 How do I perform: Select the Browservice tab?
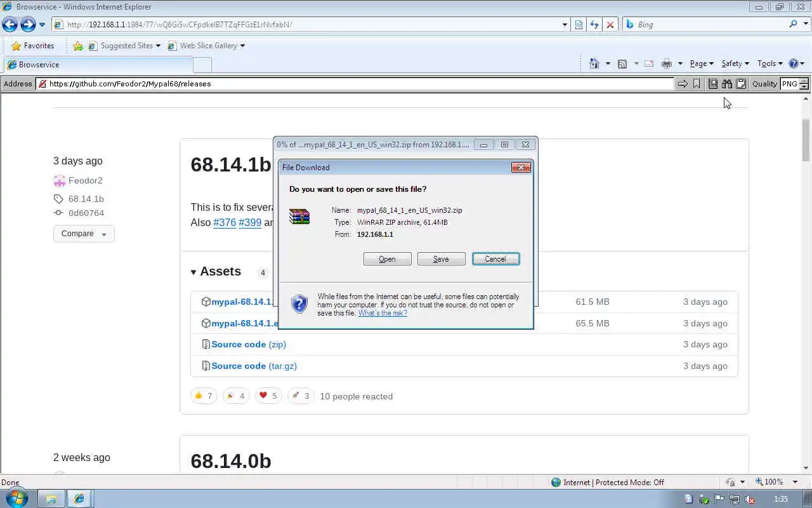pyautogui.click(x=98, y=65)
